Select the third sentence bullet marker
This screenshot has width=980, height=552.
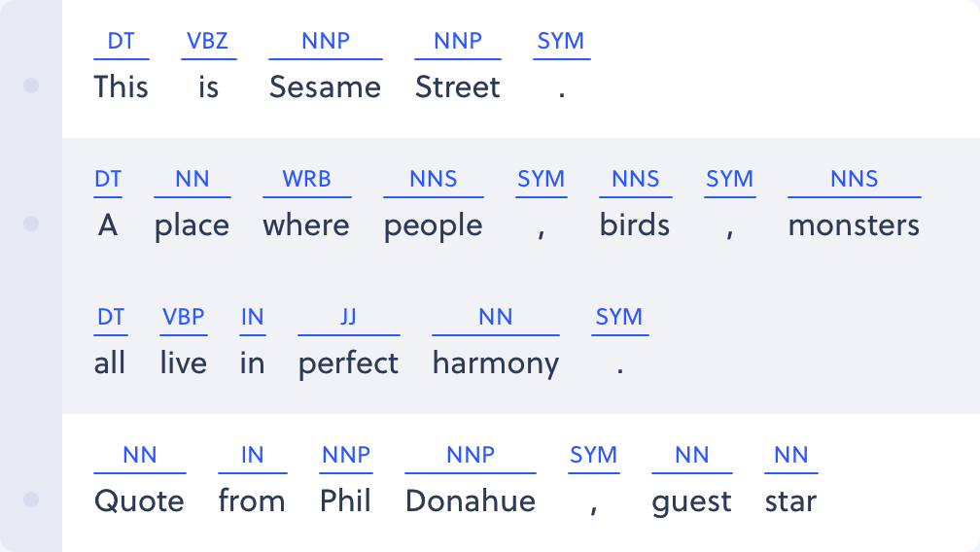tap(31, 500)
